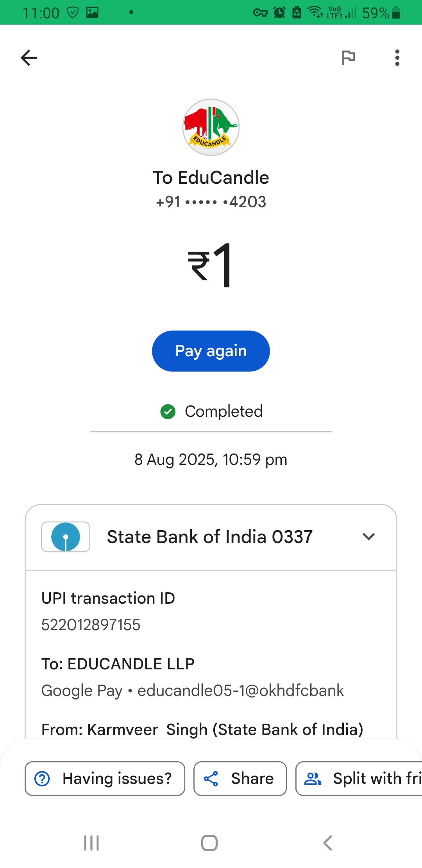Viewport: 422px width, 868px height.
Task: Tap the Share button
Action: coord(240,778)
